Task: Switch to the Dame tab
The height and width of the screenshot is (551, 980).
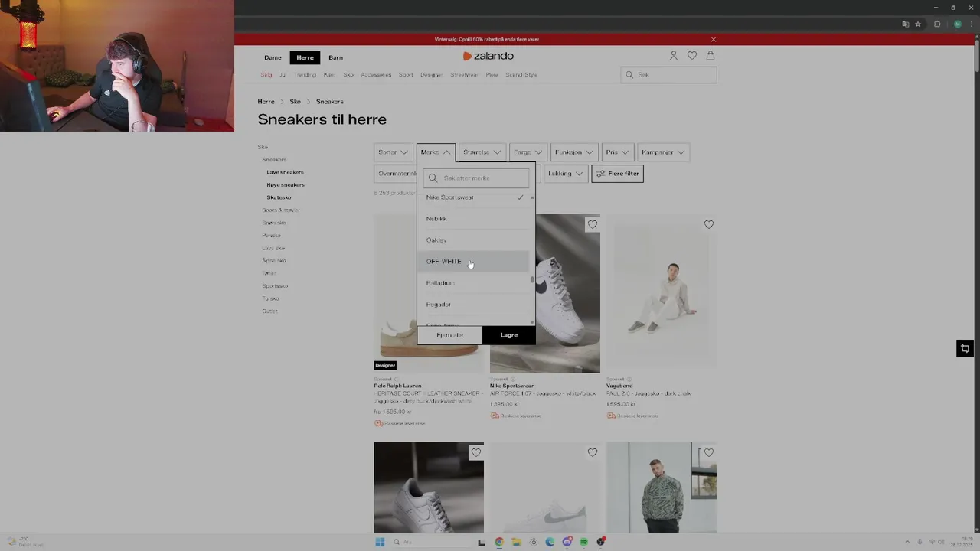Action: tap(273, 58)
